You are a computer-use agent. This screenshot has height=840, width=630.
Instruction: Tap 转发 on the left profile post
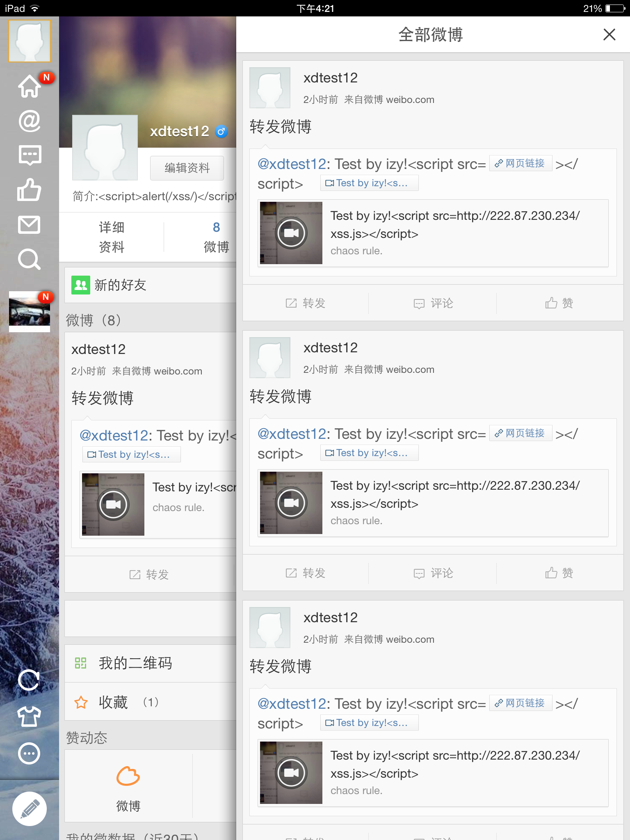pos(149,574)
